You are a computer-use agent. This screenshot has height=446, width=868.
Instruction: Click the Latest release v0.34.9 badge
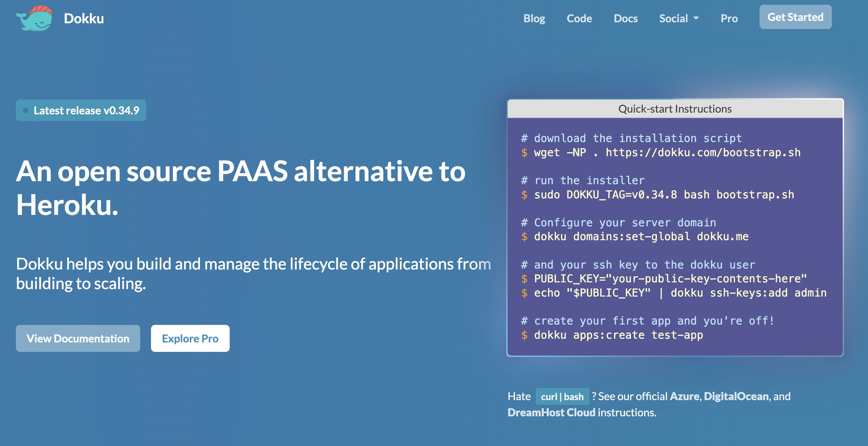point(81,110)
